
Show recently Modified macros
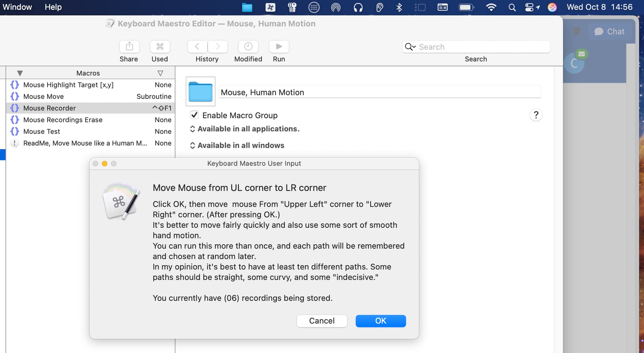(248, 47)
